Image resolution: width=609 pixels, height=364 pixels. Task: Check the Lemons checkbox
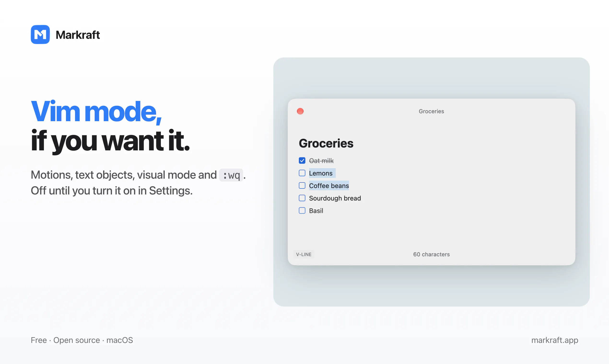pos(302,173)
